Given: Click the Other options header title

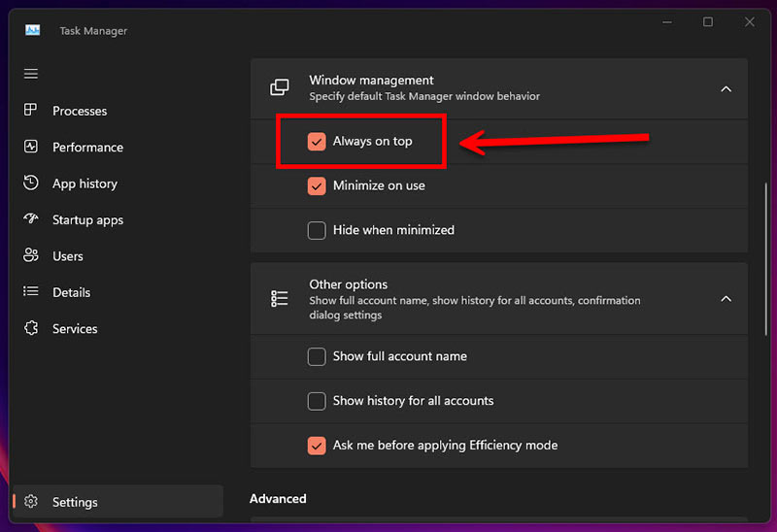Looking at the screenshot, I should (349, 284).
